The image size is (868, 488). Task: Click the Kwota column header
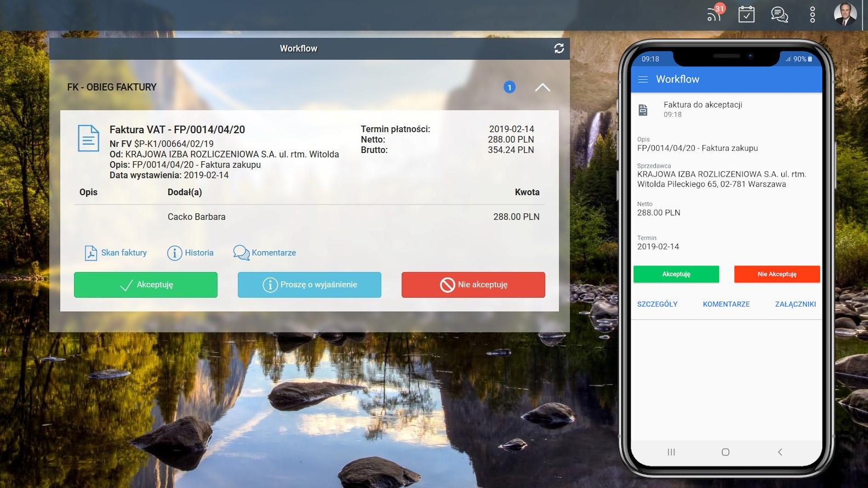click(527, 192)
